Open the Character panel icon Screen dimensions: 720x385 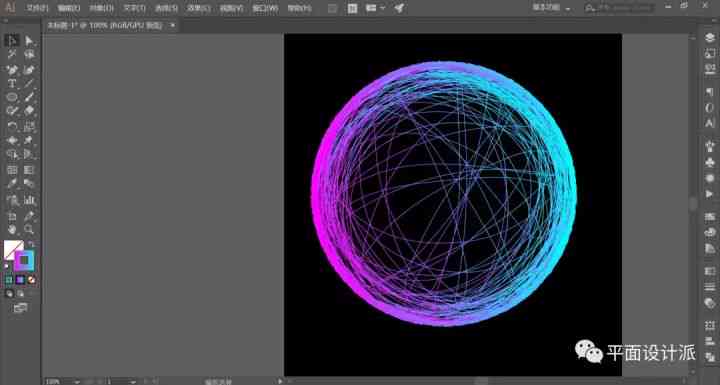point(710,123)
